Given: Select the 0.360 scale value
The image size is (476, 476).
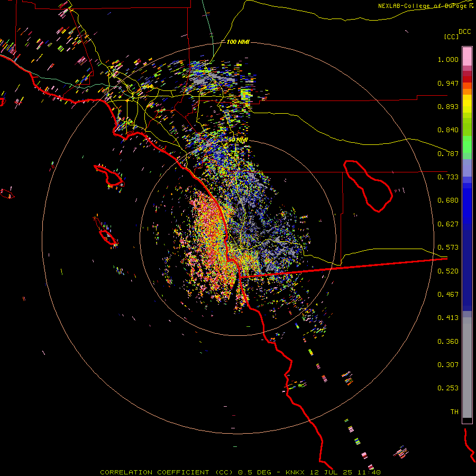Looking at the screenshot, I should tap(448, 342).
